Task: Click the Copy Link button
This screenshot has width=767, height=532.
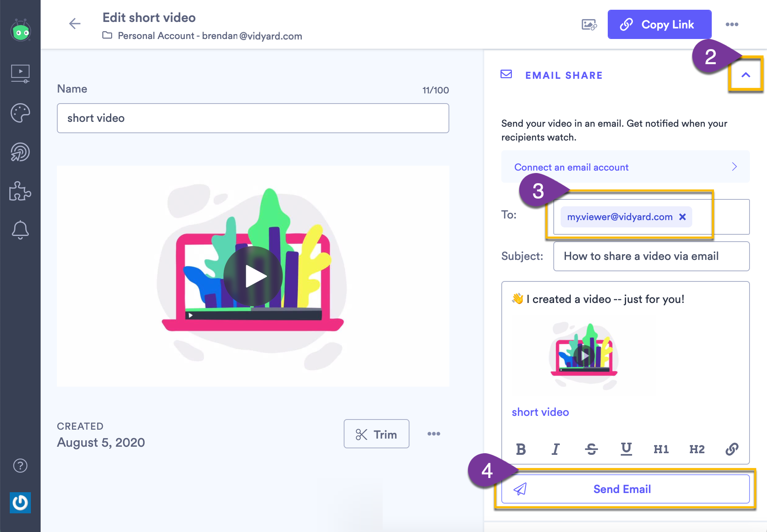Action: click(659, 24)
